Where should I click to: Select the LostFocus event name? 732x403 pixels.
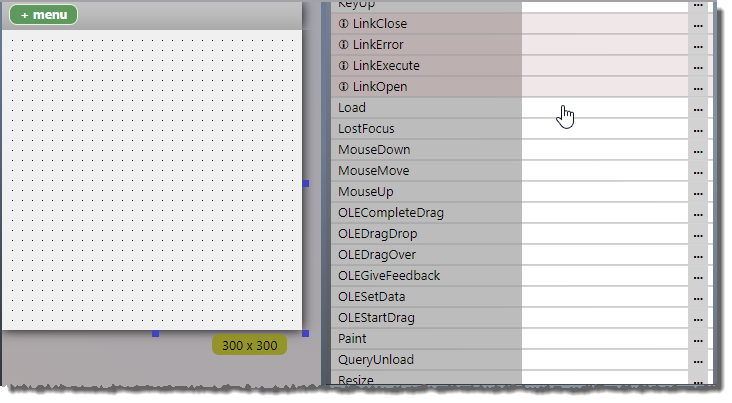click(x=367, y=129)
